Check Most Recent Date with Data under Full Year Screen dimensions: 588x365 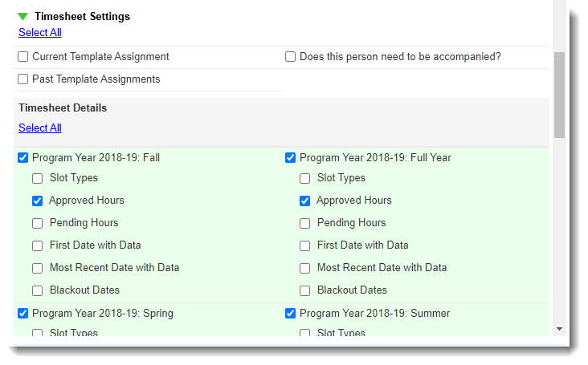[305, 268]
